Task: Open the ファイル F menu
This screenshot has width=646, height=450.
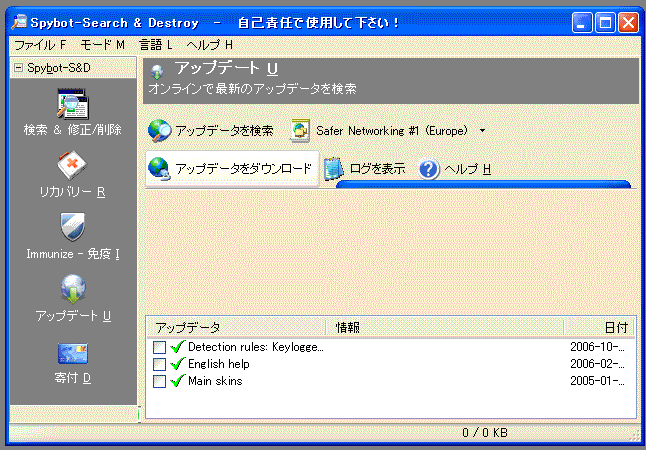Action: pyautogui.click(x=40, y=45)
